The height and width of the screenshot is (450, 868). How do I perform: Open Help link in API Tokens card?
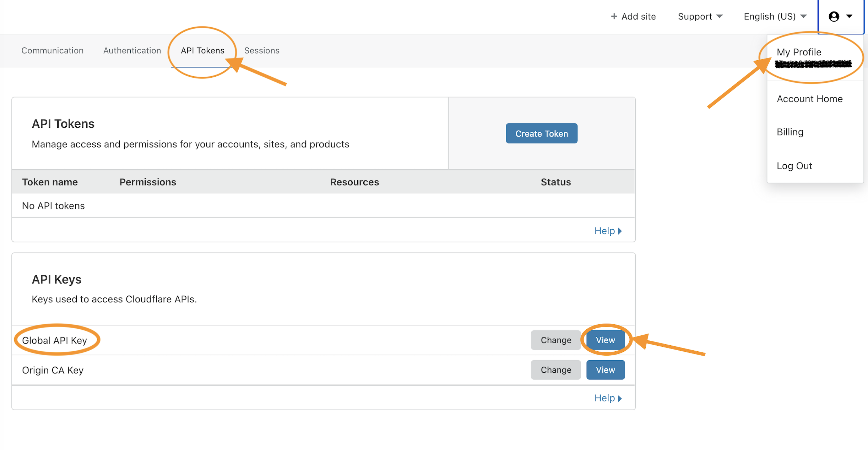608,231
